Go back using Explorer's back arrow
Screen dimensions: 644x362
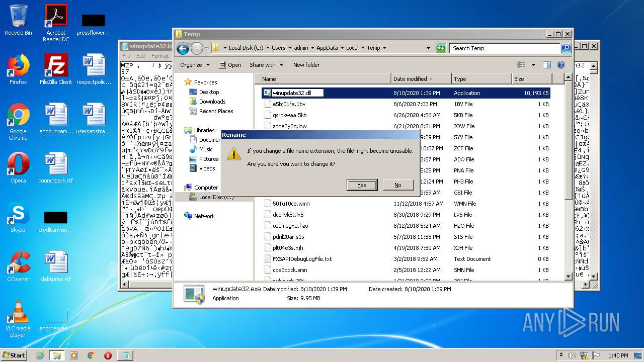coord(183,48)
